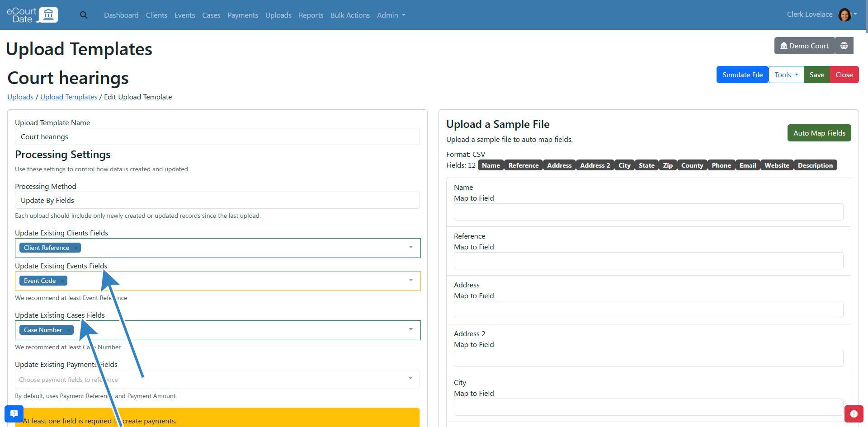This screenshot has height=427, width=868.
Task: Click the globe icon next to Demo Court
Action: pos(844,46)
